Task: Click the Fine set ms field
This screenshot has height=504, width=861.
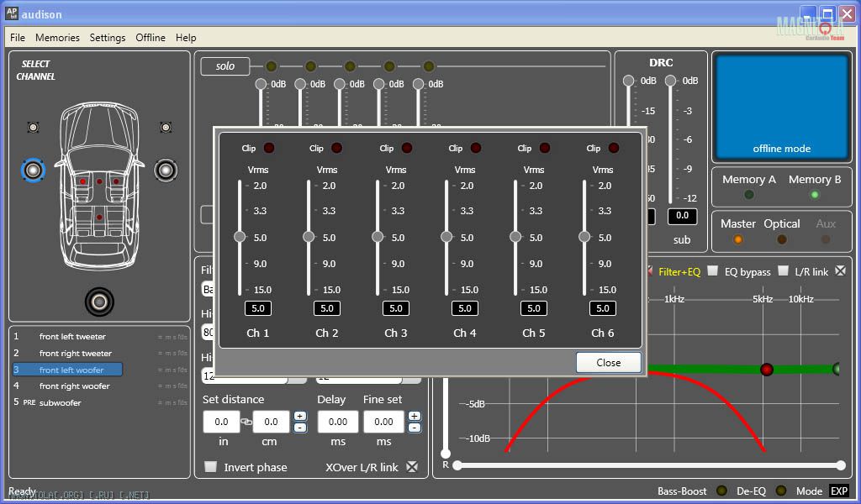Action: coord(383,422)
